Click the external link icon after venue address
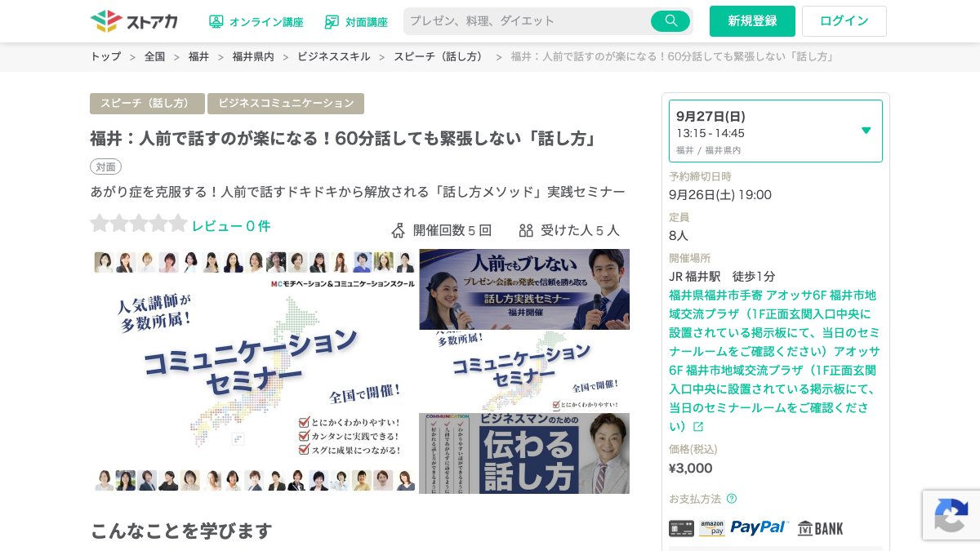 [x=698, y=426]
